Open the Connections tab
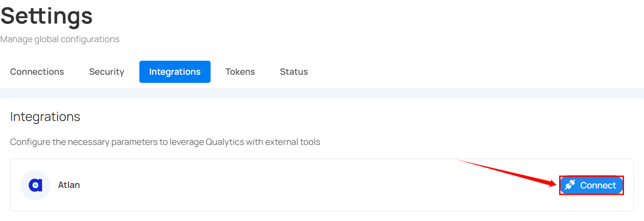Viewport: 644px width, 221px height. (x=37, y=72)
